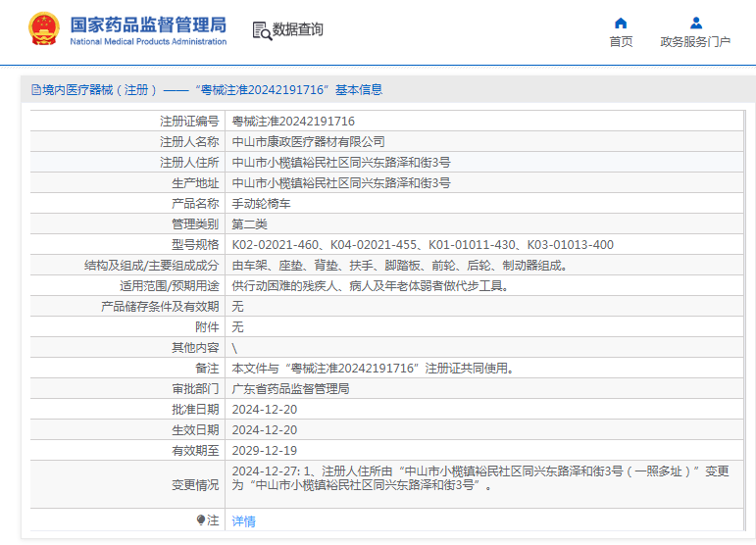756x545 pixels.
Task: Click National Medical Products Administration subtitle
Action: [148, 41]
